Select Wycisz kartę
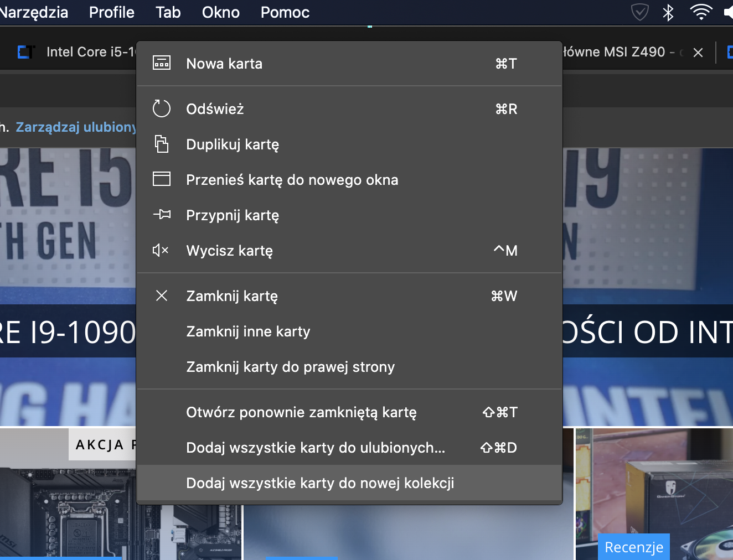This screenshot has height=560, width=733. (x=349, y=251)
